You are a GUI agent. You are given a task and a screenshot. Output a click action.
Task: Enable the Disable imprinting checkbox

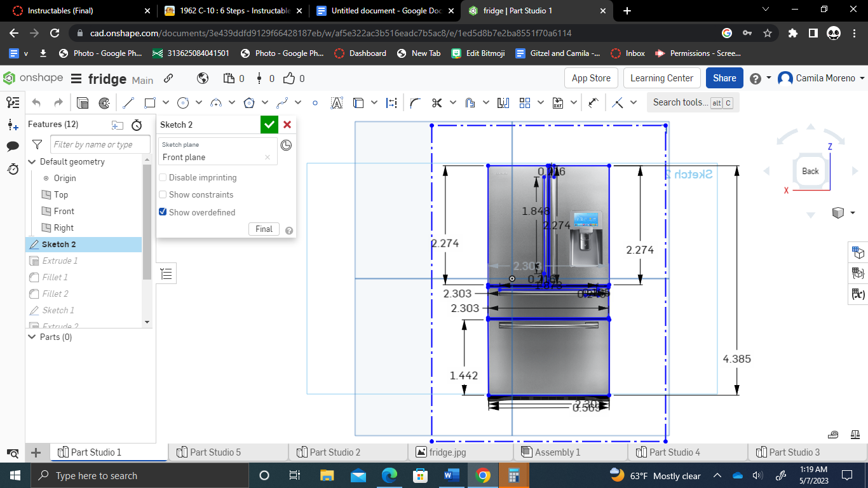click(163, 177)
